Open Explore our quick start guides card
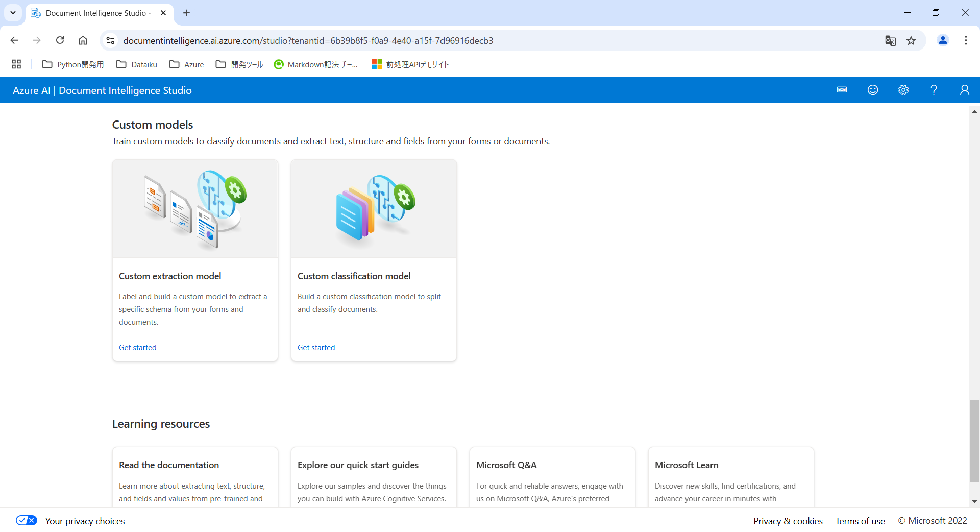 374,477
